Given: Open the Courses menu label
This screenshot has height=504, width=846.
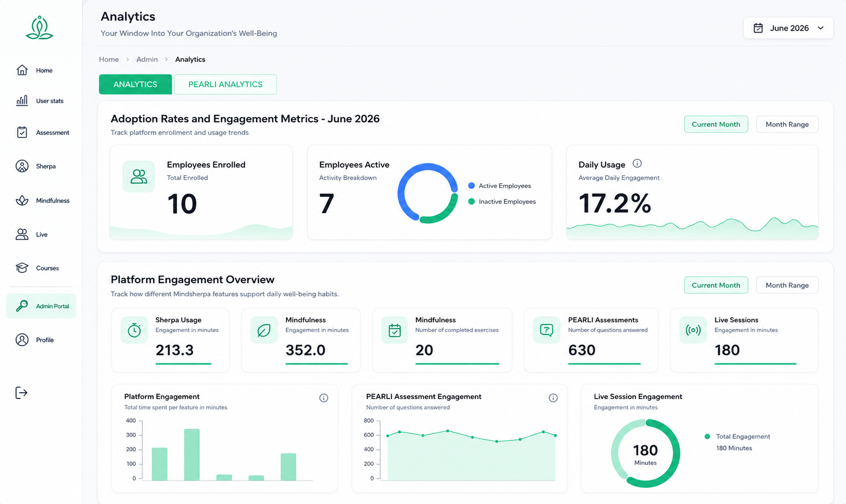Looking at the screenshot, I should (x=47, y=268).
